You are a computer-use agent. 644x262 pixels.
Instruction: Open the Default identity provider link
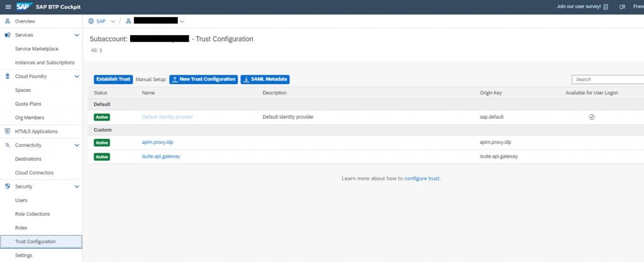167,117
